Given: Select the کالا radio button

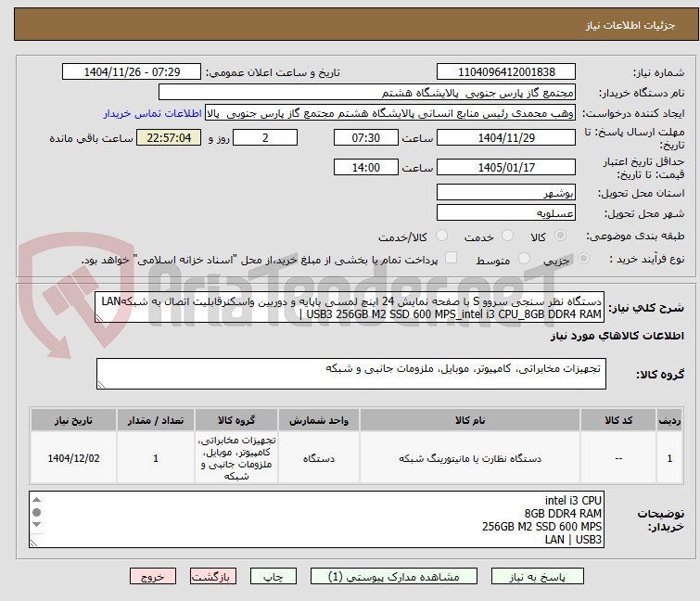Looking at the screenshot, I should pyautogui.click(x=560, y=236).
